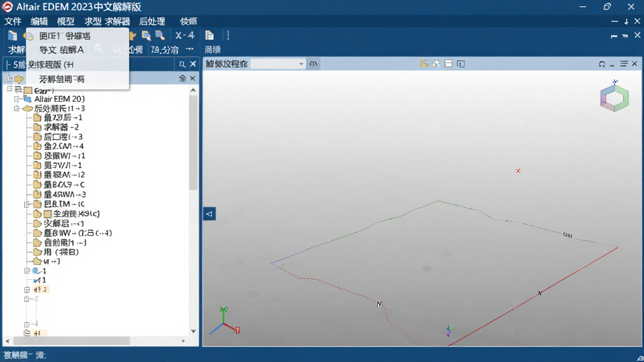Open the 后处理 menu
This screenshot has width=644, height=362.
click(152, 21)
